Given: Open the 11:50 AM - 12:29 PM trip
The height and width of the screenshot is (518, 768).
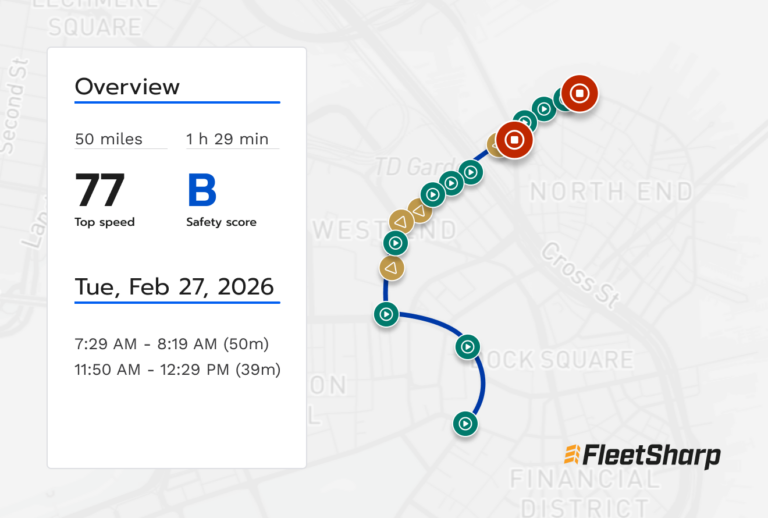Looking at the screenshot, I should (x=177, y=370).
